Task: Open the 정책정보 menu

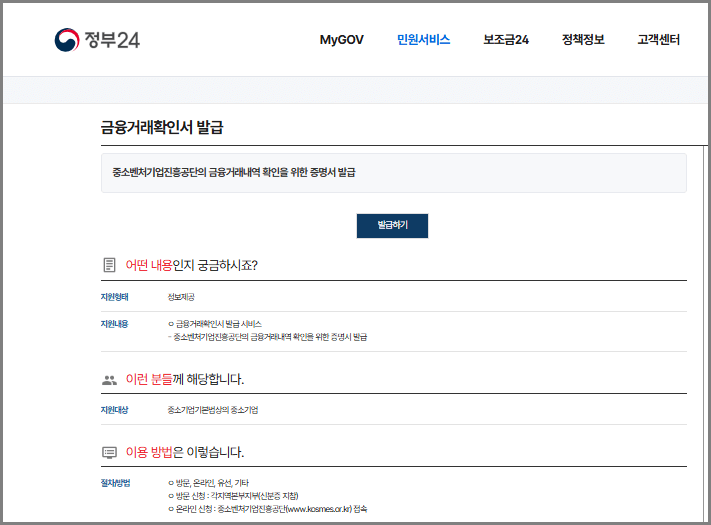Action: (x=583, y=39)
